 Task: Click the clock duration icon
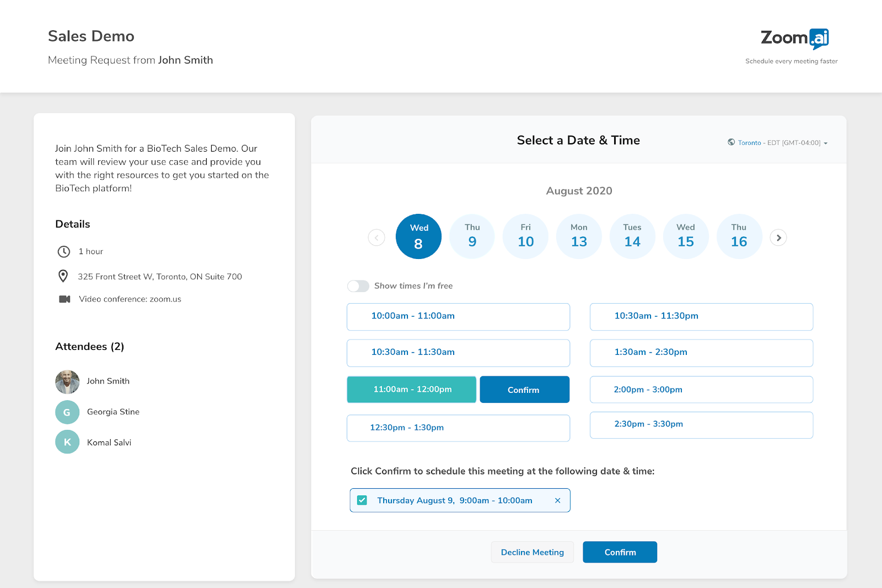64,251
